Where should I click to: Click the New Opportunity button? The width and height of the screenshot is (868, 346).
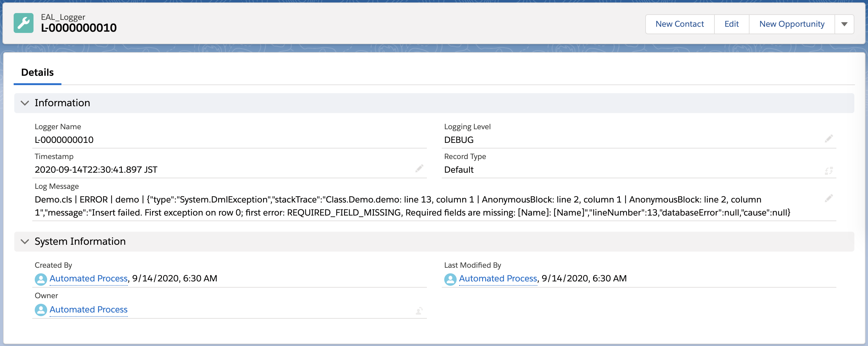click(791, 24)
